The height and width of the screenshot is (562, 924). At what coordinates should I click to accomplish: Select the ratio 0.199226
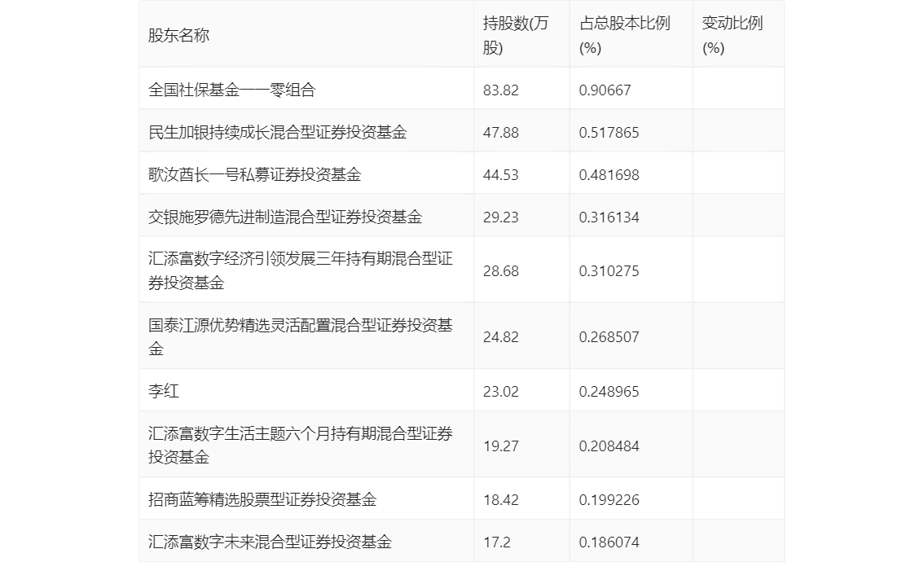pyautogui.click(x=609, y=499)
